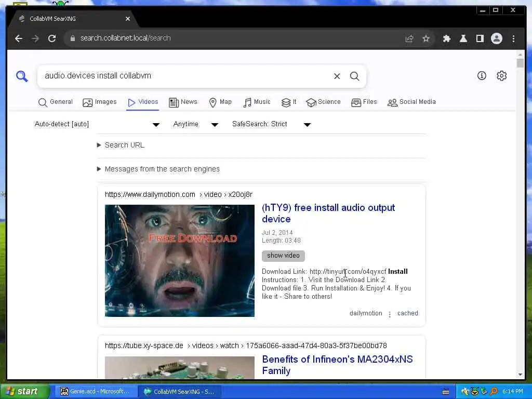The height and width of the screenshot is (399, 532).
Task: Submit search with the magnifier button
Action: pyautogui.click(x=354, y=76)
